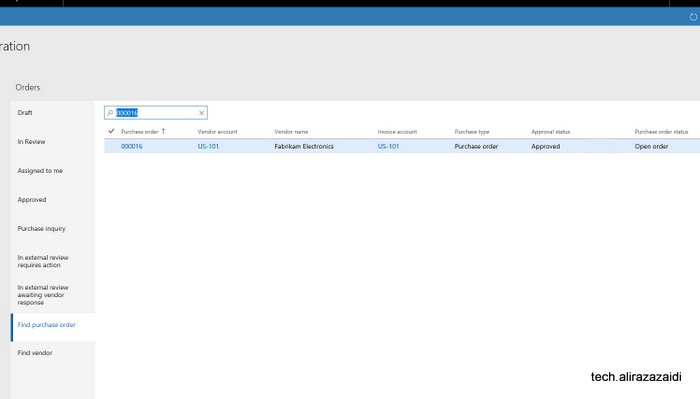Click the filter field containing 000016
The width and height of the screenshot is (700, 399).
[156, 113]
